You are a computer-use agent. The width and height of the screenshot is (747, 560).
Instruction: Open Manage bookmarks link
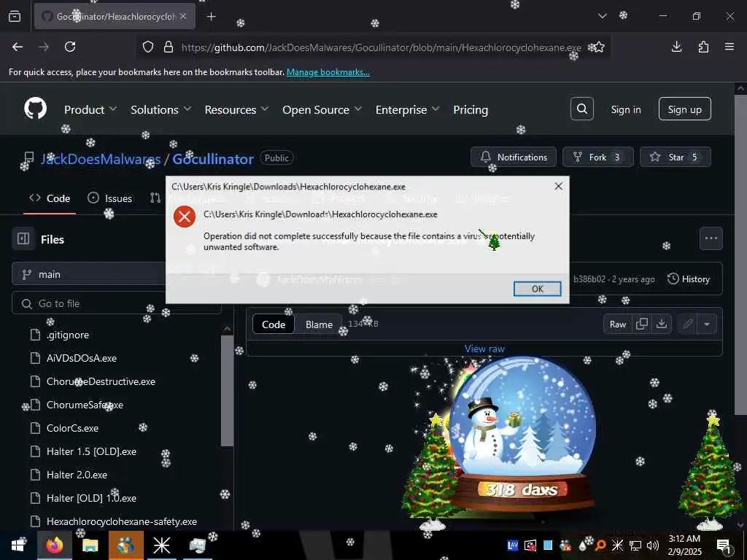328,72
